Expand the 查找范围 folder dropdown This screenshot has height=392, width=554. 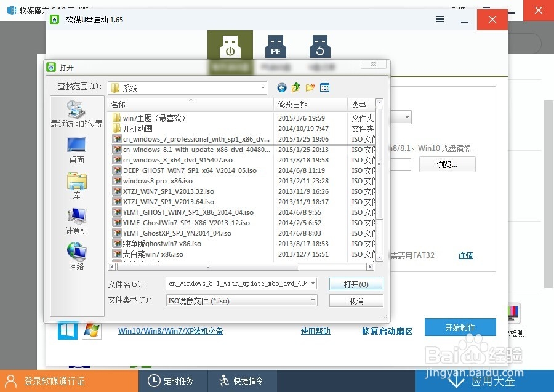(x=263, y=87)
